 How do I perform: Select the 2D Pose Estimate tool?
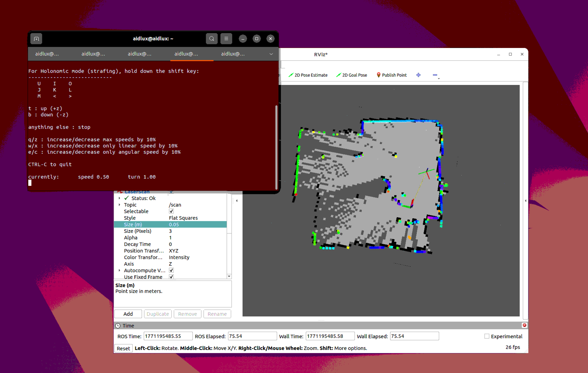pos(308,75)
